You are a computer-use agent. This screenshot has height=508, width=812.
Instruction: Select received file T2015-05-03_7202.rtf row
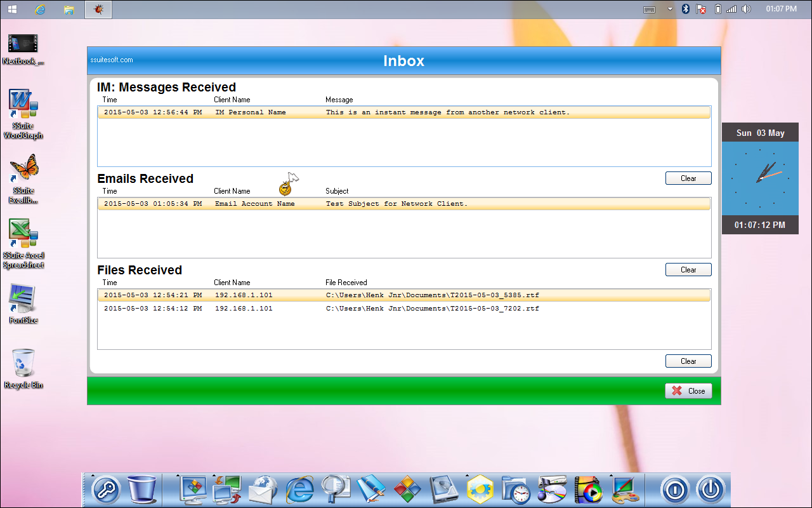click(x=403, y=309)
